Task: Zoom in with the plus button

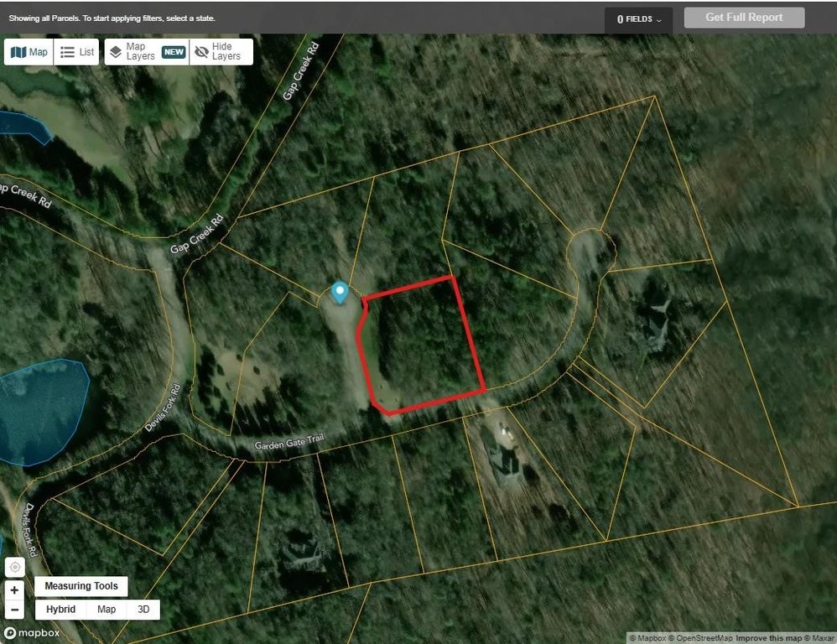Action: (14, 590)
